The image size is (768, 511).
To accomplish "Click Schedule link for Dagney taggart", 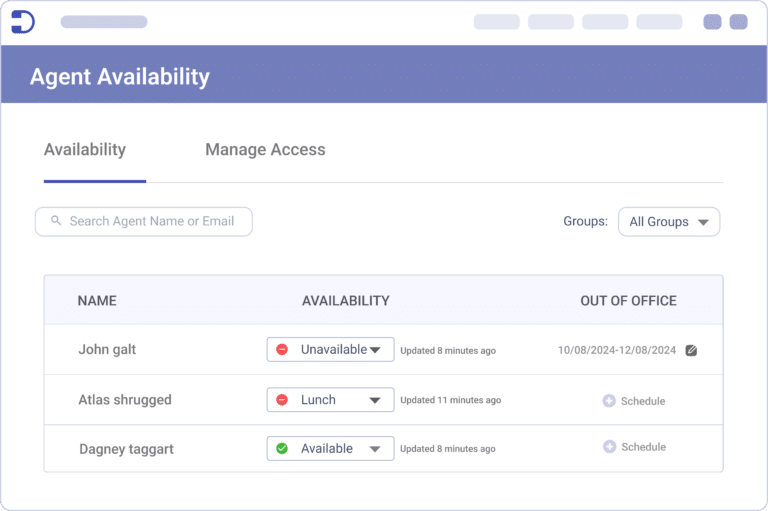I will [642, 447].
